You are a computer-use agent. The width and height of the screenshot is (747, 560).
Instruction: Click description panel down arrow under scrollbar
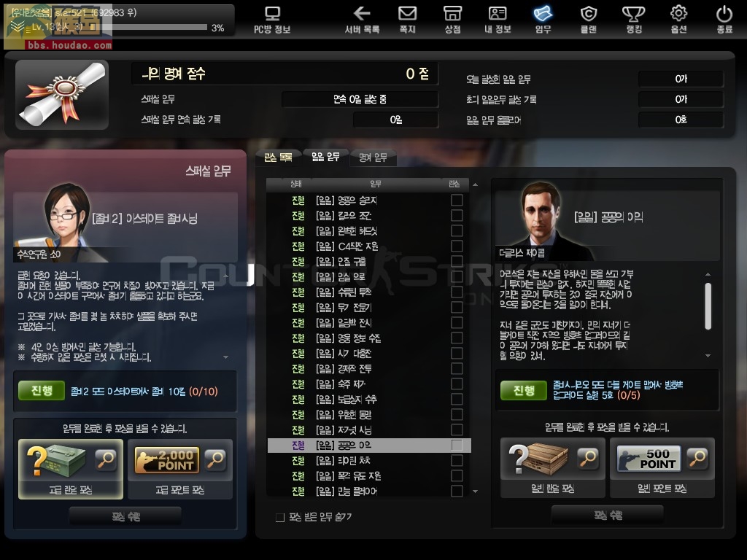pos(708,355)
